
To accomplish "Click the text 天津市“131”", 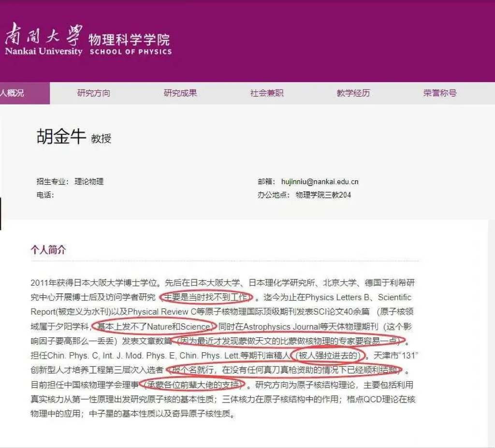I will [396, 356].
